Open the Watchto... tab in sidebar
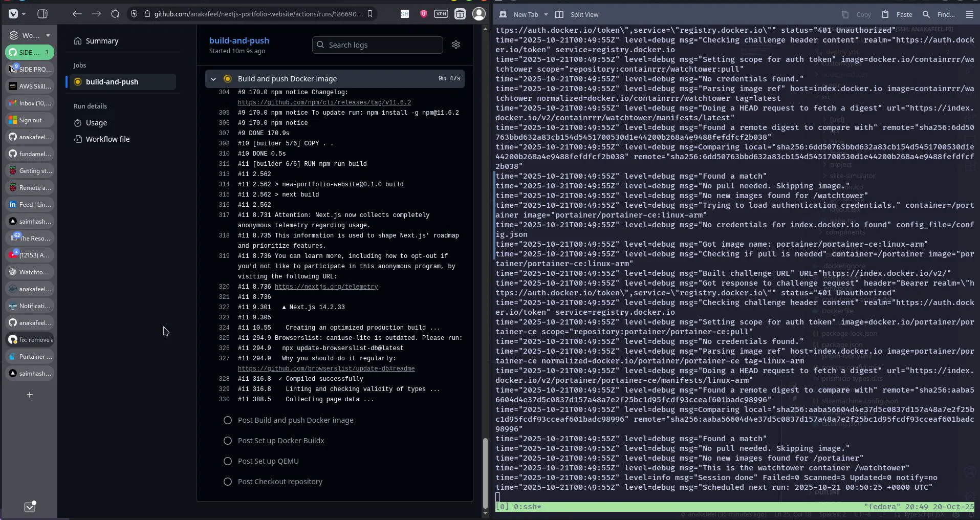This screenshot has width=980, height=520. coord(30,272)
